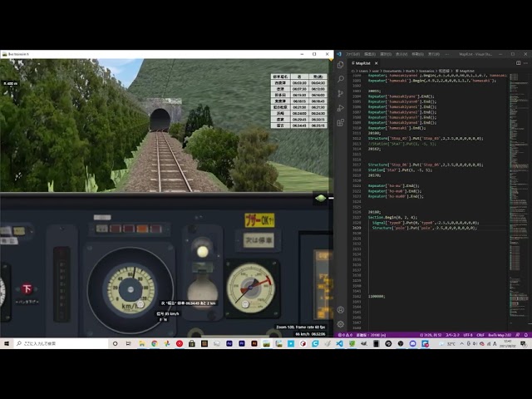
Task: Click the speedometer gauge in the cab
Action: click(x=131, y=289)
